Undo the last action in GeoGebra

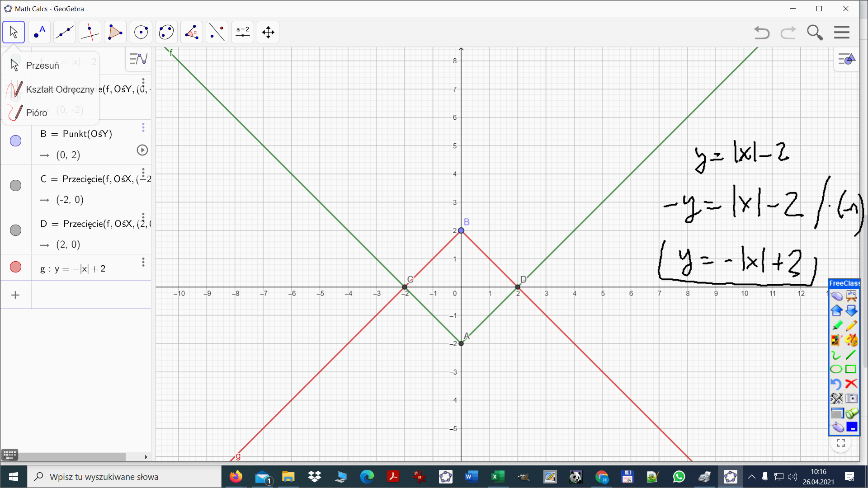pyautogui.click(x=762, y=33)
